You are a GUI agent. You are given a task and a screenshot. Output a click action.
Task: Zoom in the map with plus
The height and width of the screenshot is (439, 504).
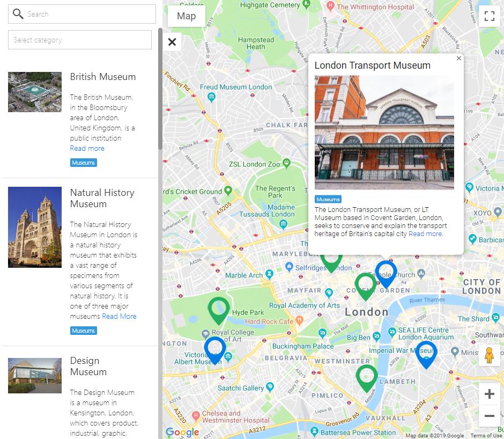[489, 394]
